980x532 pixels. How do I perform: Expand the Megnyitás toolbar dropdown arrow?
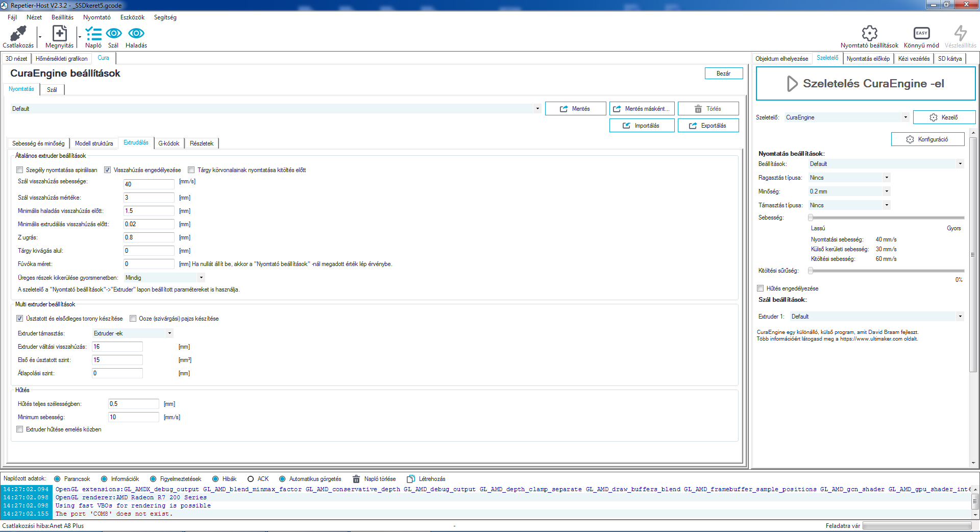(x=80, y=37)
